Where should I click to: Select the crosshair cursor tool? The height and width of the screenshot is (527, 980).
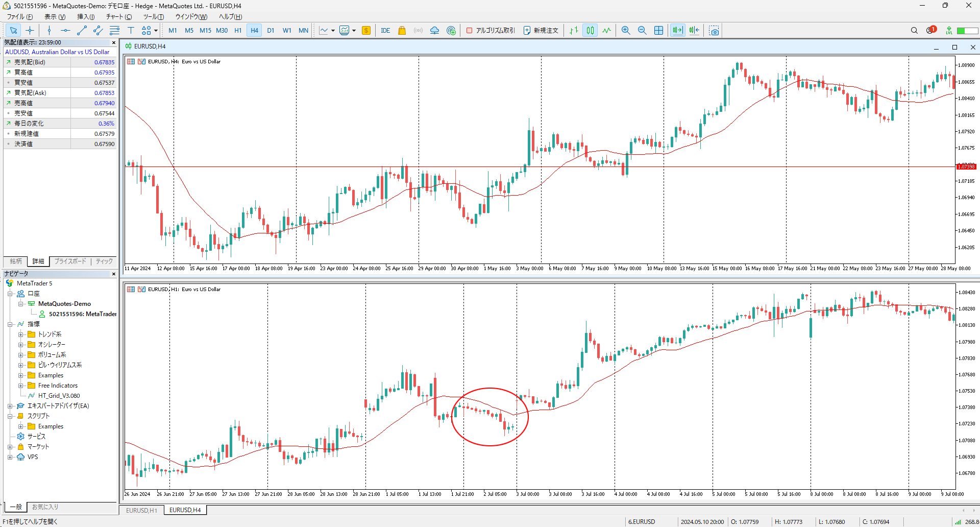pyautogui.click(x=30, y=31)
